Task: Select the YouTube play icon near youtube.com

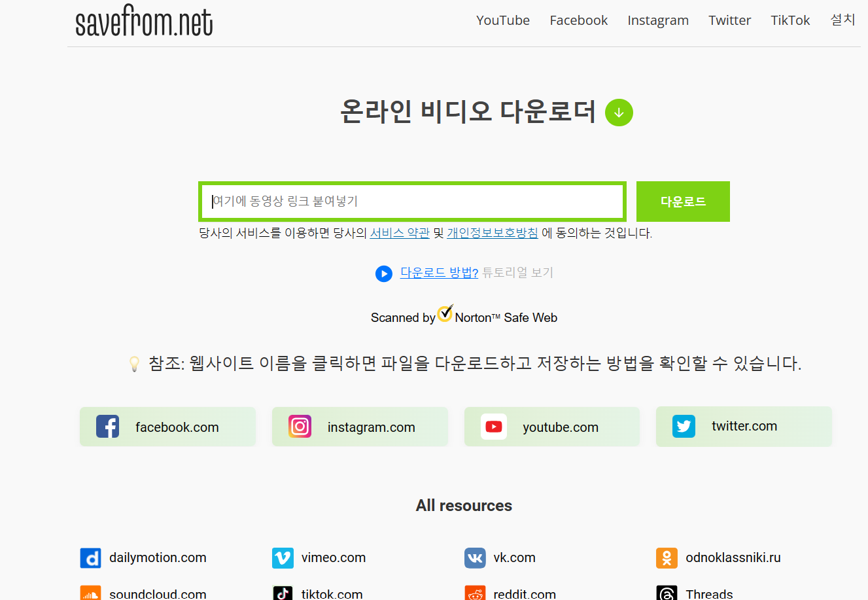Action: click(x=493, y=426)
